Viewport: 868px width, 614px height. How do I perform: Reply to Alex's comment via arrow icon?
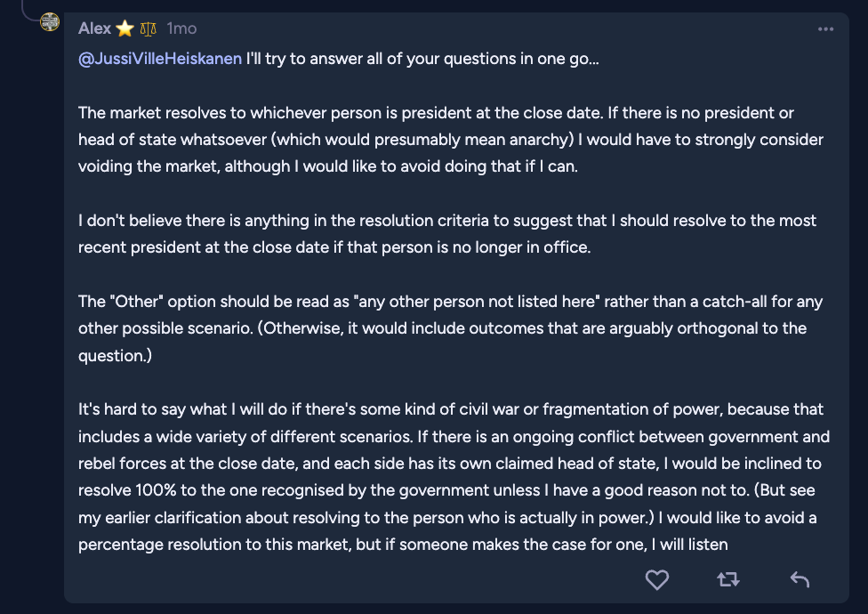coord(800,580)
